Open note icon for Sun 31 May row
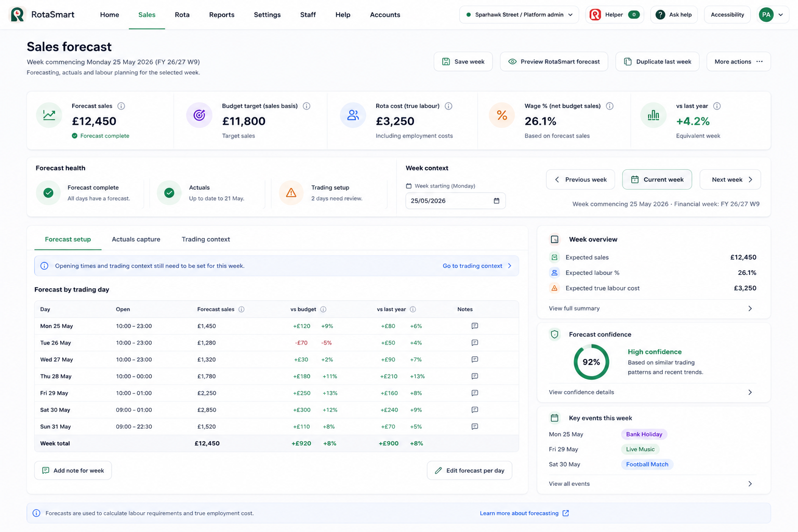The width and height of the screenshot is (798, 532). coord(475,427)
